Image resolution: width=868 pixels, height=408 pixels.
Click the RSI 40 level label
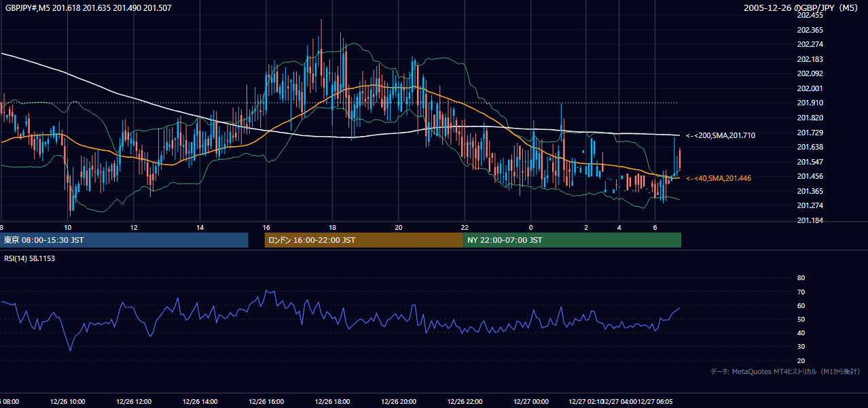801,333
